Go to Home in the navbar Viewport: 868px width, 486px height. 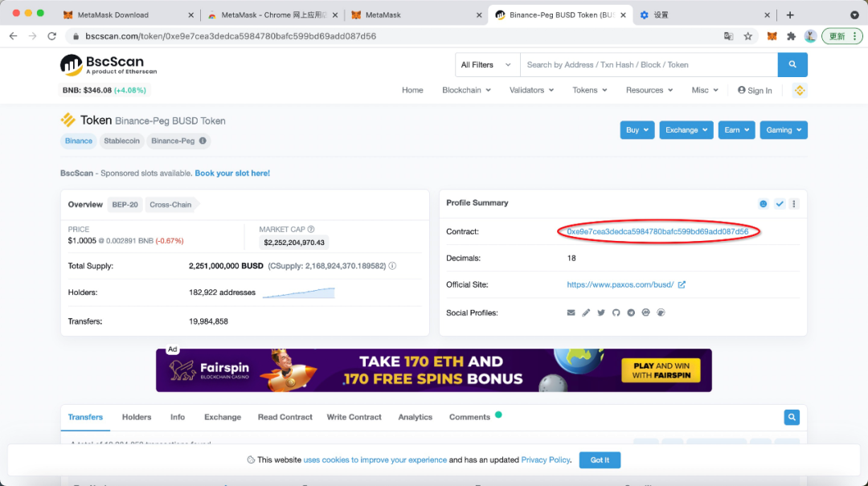click(412, 90)
